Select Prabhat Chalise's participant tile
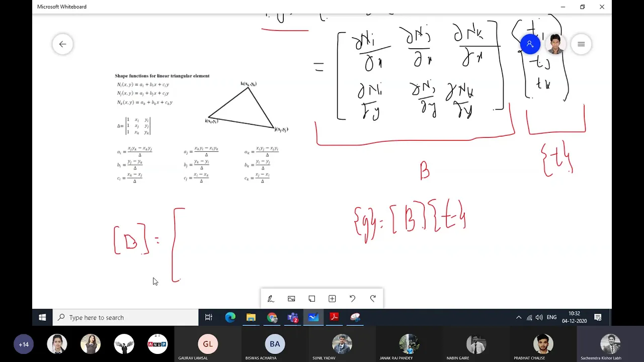Image resolution: width=644 pixels, height=362 pixels. click(x=543, y=344)
